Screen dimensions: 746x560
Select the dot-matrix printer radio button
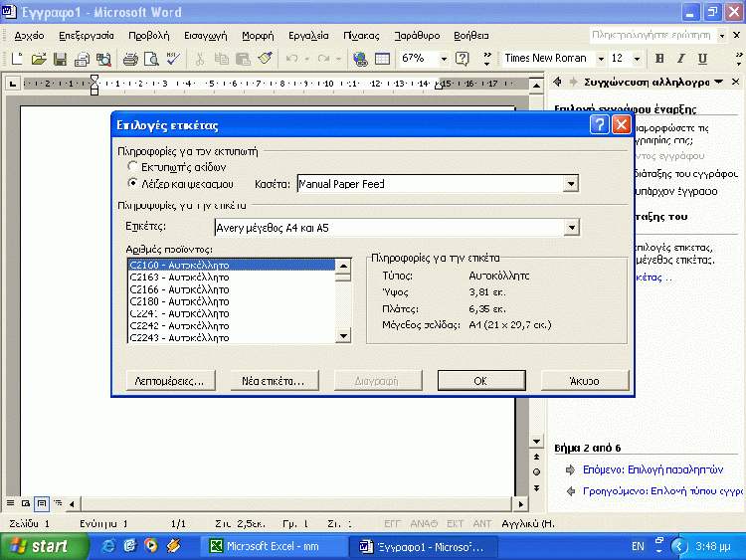(132, 166)
